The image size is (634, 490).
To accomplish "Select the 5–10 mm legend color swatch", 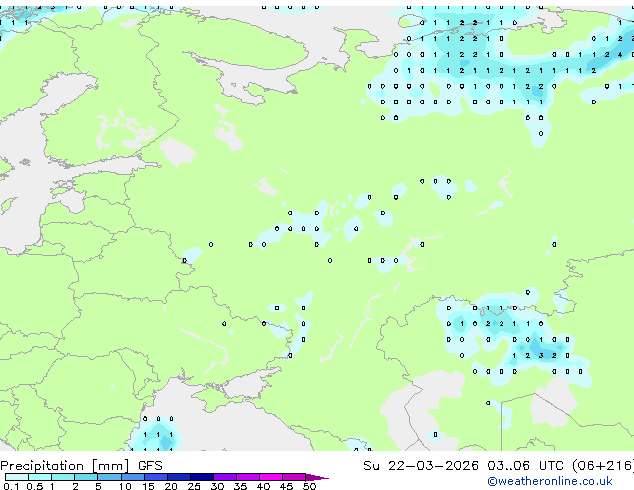I will [109, 477].
